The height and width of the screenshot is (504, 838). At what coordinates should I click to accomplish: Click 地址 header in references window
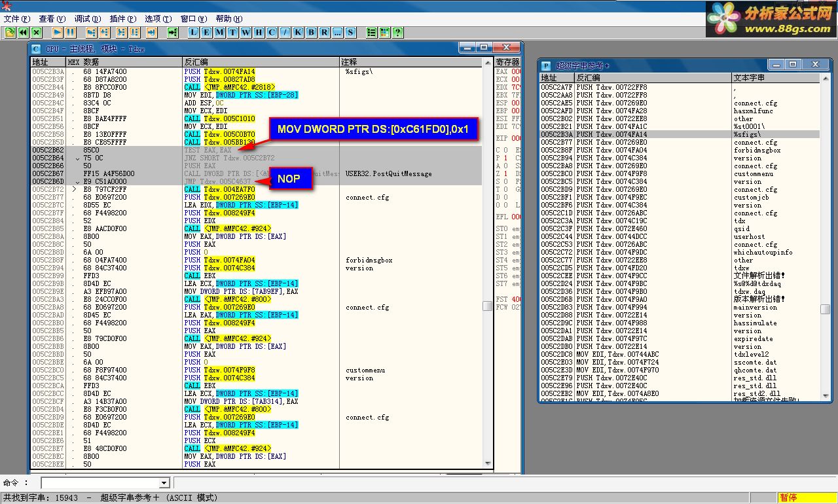[556, 78]
